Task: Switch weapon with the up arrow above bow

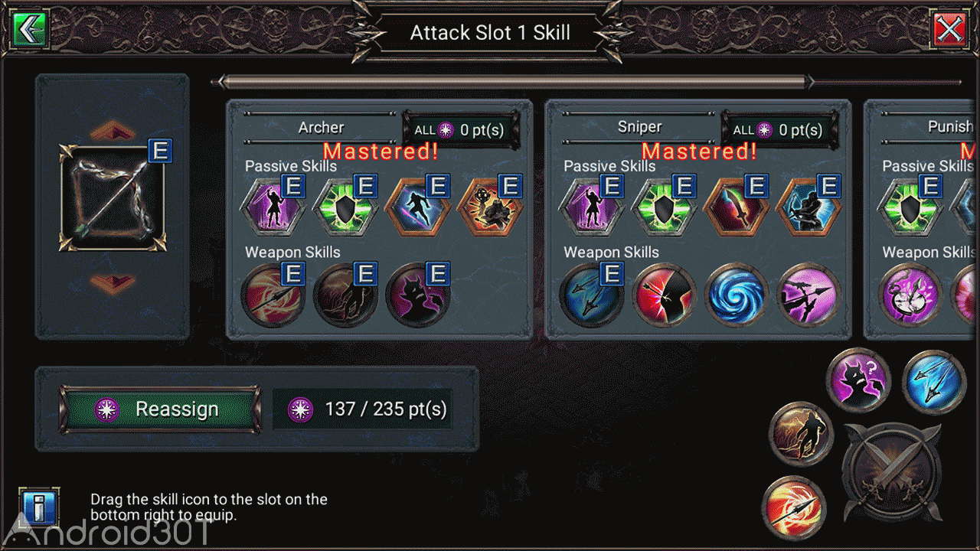Action: point(113,130)
